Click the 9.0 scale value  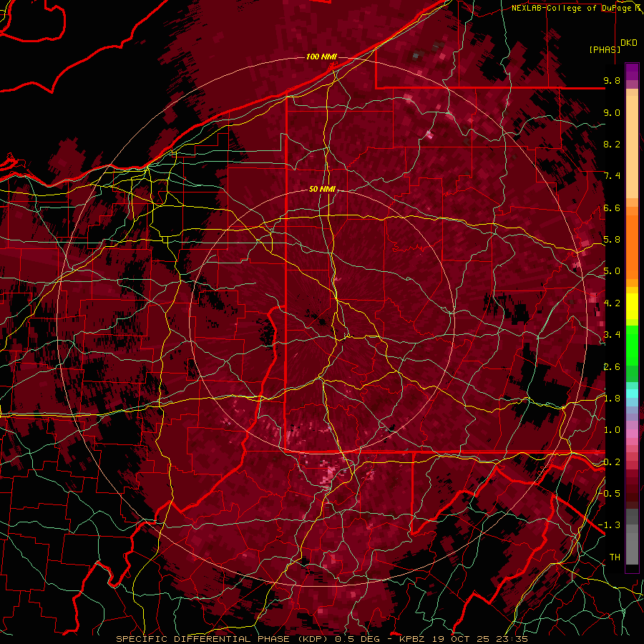click(x=612, y=112)
